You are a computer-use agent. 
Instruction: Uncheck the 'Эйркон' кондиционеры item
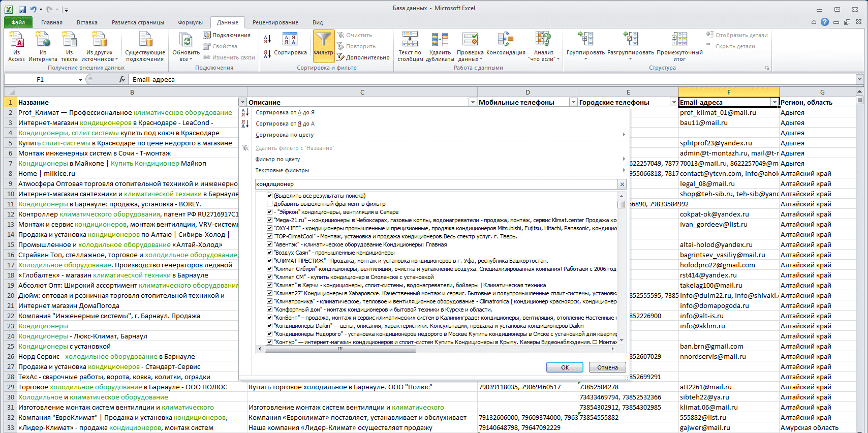click(x=270, y=212)
